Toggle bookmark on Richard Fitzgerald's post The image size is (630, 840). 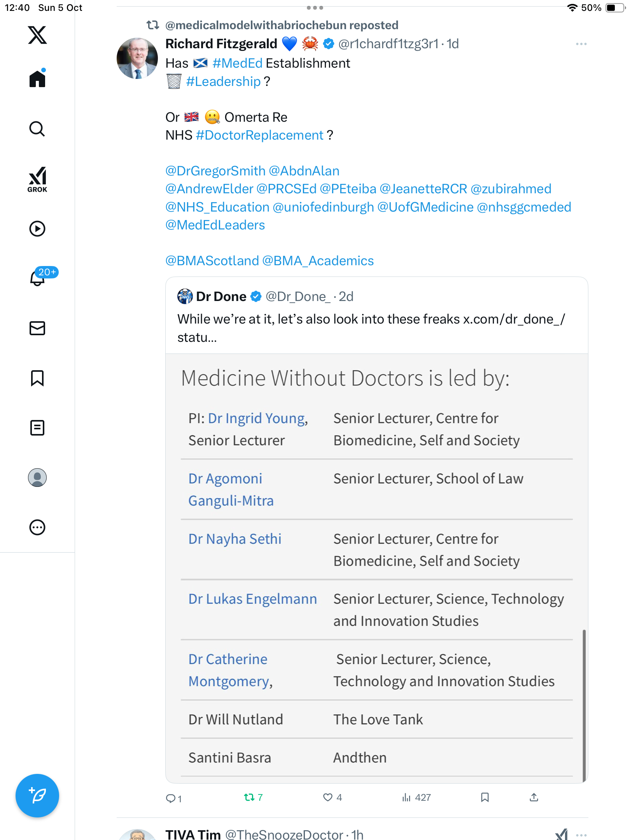(x=485, y=798)
